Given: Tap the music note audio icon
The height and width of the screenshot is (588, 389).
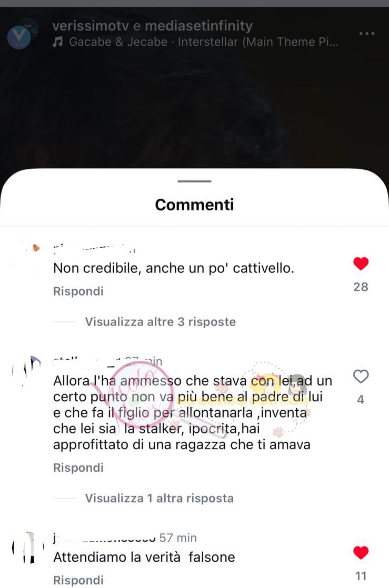Looking at the screenshot, I should [57, 42].
